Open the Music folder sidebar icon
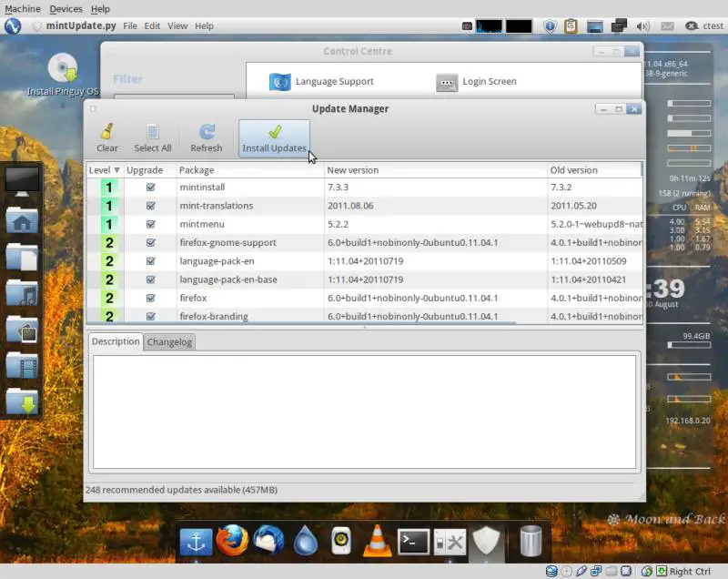 (22, 292)
